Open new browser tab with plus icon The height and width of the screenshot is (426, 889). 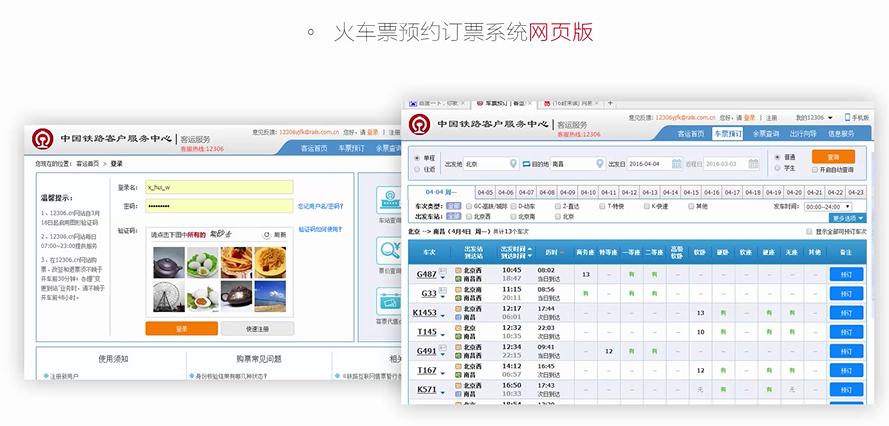tap(610, 103)
